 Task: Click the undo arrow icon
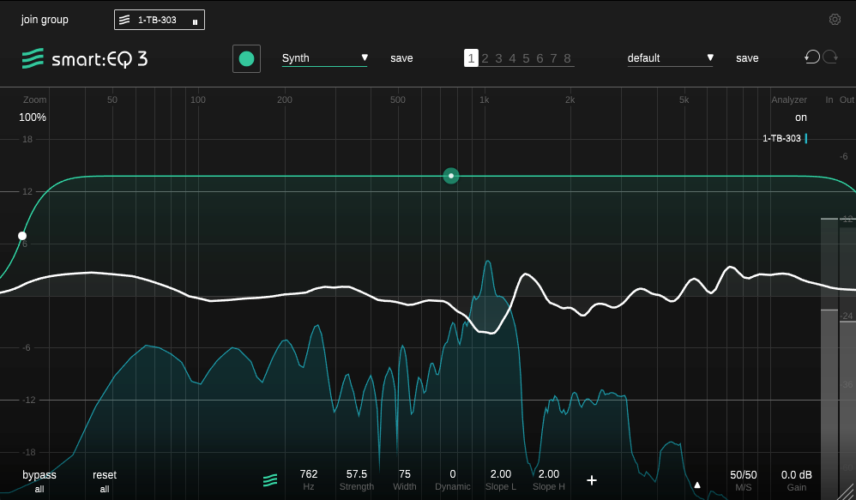(x=812, y=57)
